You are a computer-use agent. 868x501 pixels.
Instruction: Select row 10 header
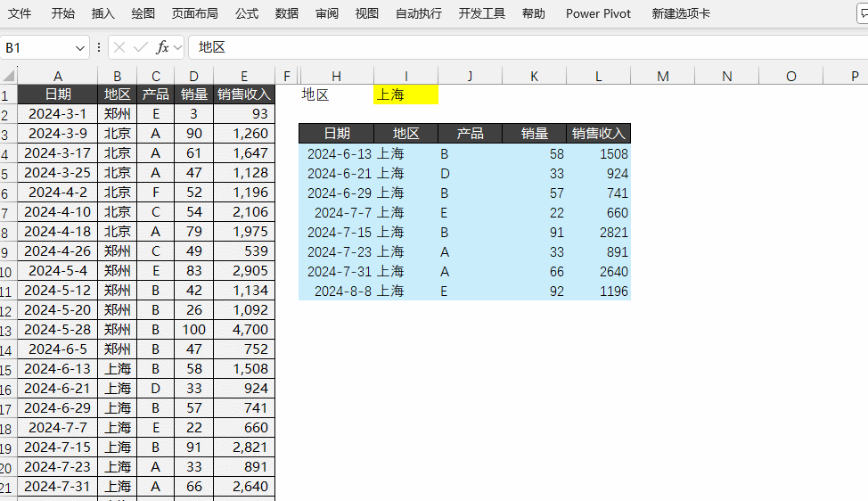(8, 271)
